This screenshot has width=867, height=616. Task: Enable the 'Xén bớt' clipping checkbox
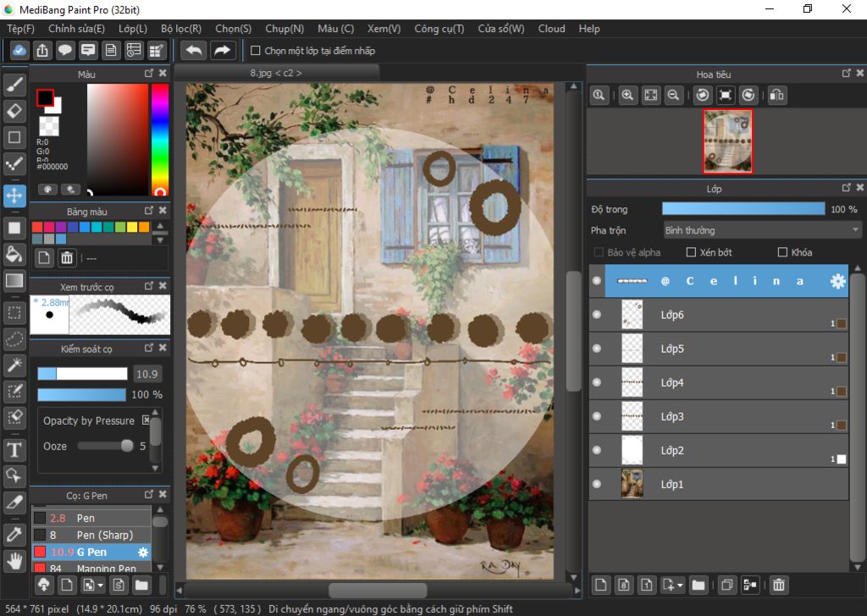coord(691,252)
